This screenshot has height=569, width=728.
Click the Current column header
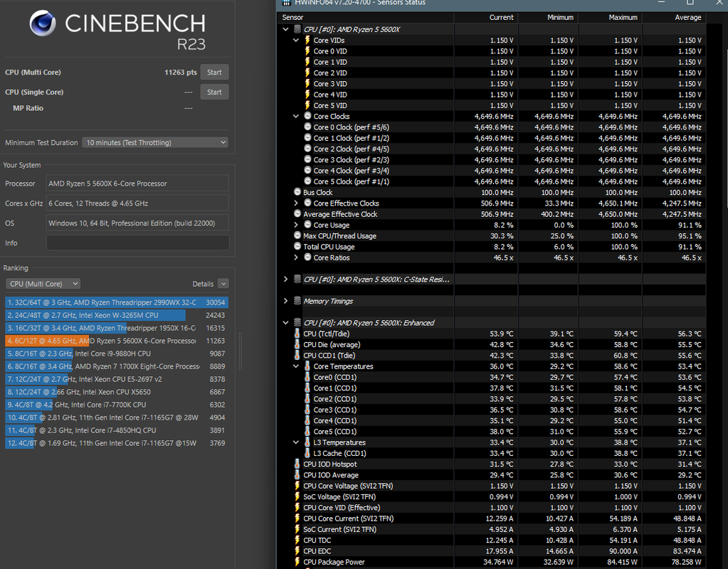(x=485, y=17)
